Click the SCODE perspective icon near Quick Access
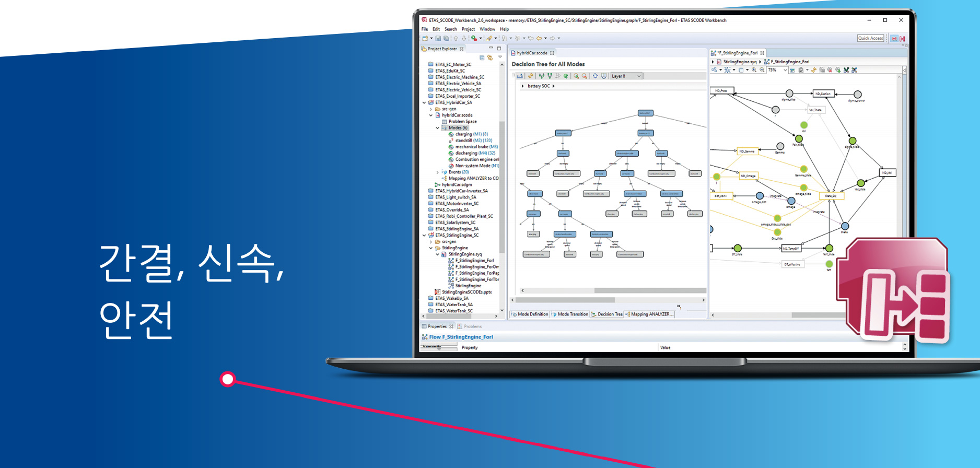The height and width of the screenshot is (468, 980). point(894,39)
